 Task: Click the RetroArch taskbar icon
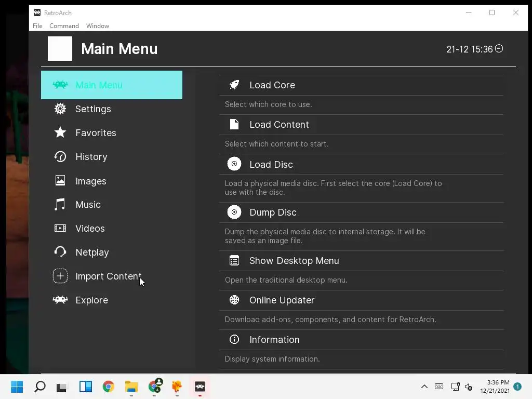tap(200, 387)
